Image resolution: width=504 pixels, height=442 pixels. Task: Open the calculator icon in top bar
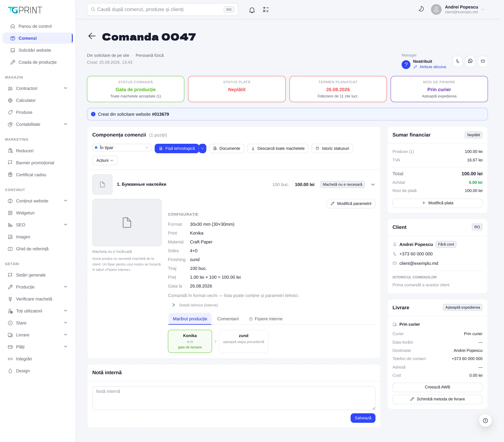point(266,10)
